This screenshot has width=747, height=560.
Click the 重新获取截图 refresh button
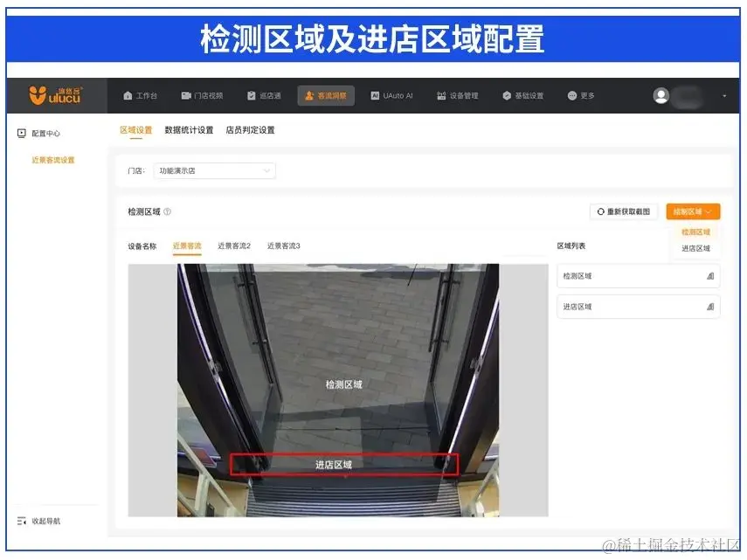(x=625, y=211)
